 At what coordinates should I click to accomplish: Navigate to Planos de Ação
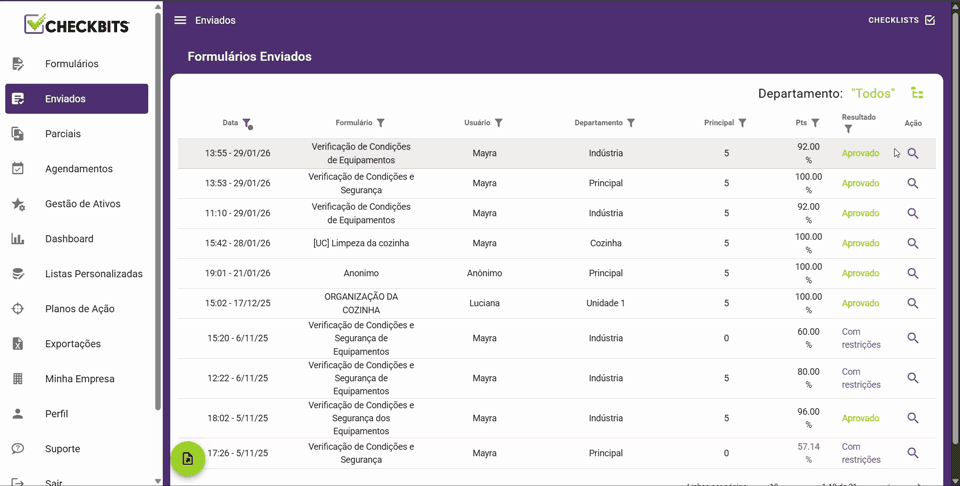(x=79, y=309)
